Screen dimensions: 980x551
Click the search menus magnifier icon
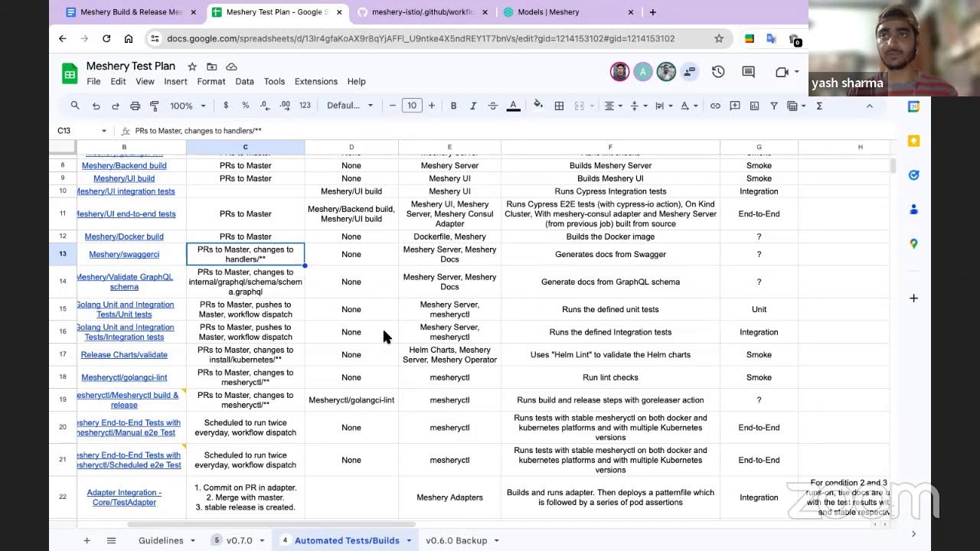(x=75, y=106)
